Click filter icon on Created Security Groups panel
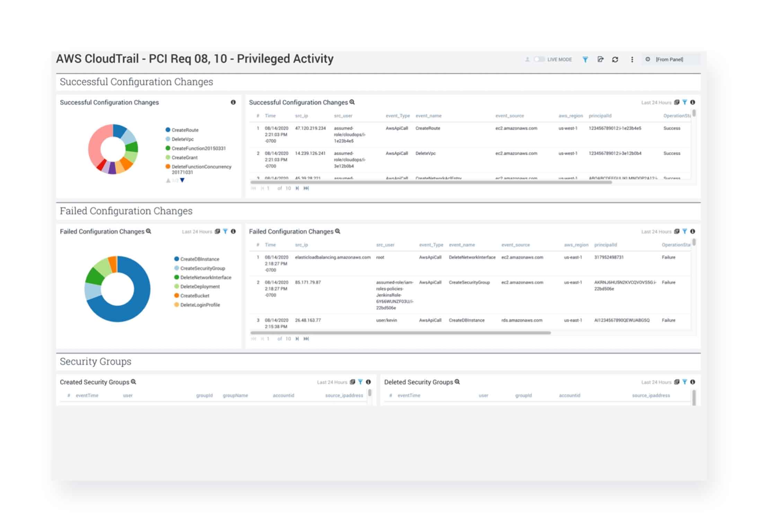This screenshot has width=758, height=532. (360, 382)
